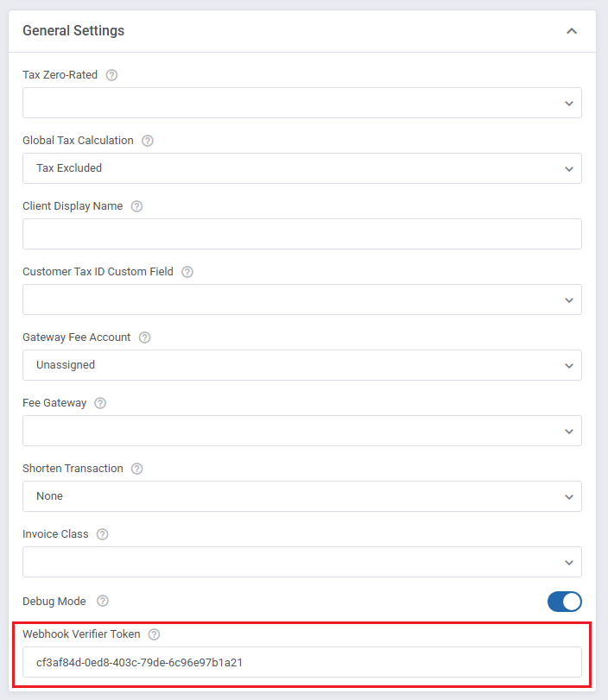Click the Tax Zero-Rated label
Image resolution: width=608 pixels, height=700 pixels.
(x=60, y=74)
